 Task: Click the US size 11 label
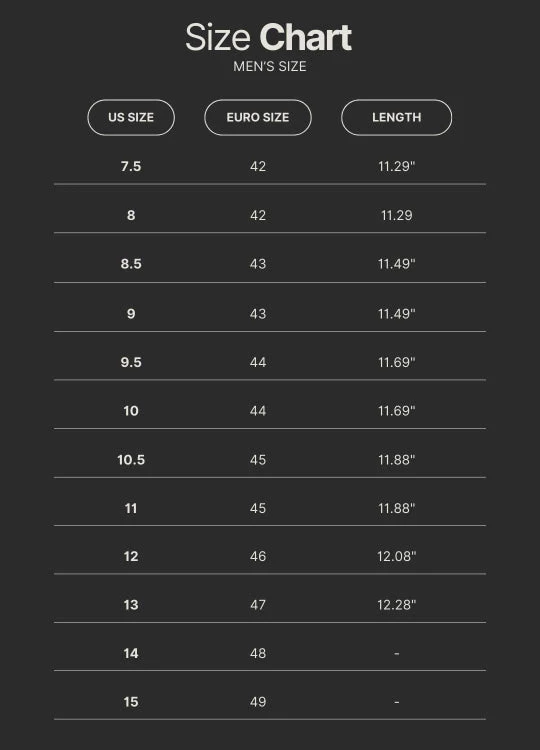131,508
